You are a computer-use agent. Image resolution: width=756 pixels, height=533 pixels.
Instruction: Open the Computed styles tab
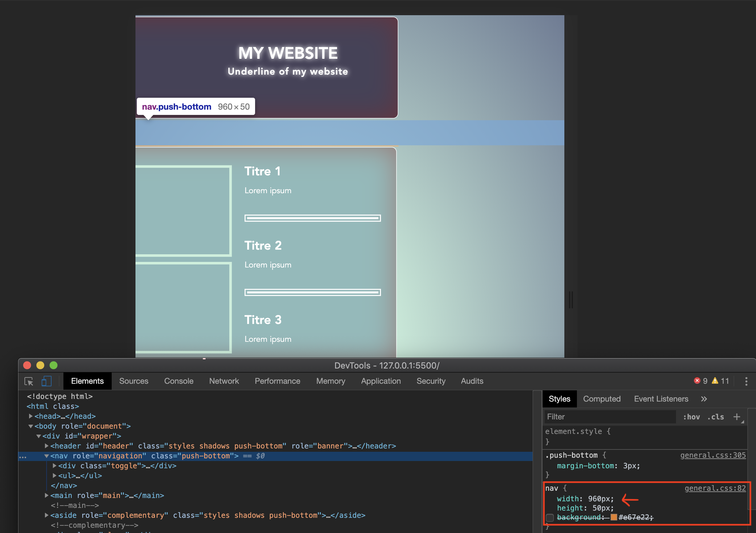(x=602, y=399)
